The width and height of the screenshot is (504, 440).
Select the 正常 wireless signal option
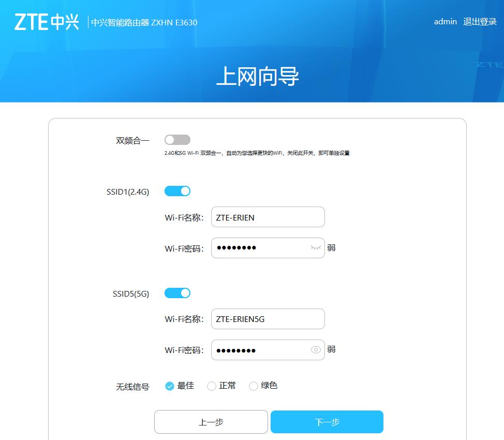tap(212, 386)
